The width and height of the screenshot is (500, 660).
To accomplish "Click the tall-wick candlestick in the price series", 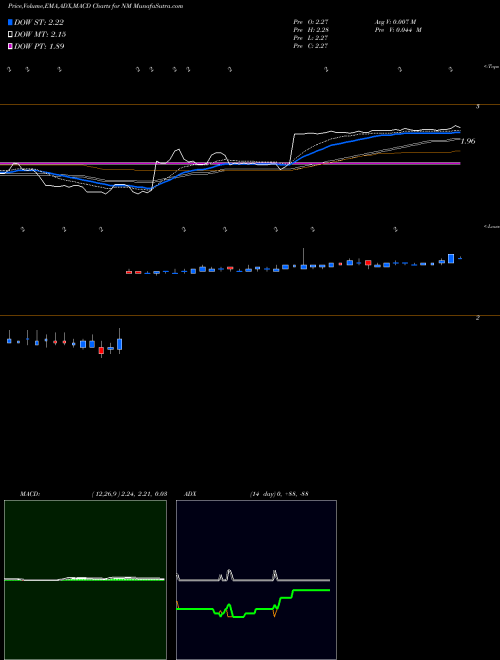I will coord(303,259).
